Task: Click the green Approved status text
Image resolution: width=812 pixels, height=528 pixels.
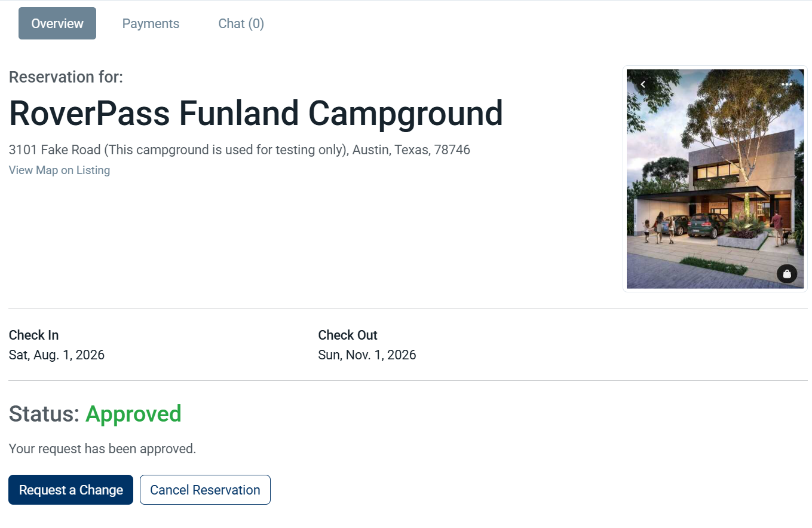Action: pyautogui.click(x=133, y=414)
